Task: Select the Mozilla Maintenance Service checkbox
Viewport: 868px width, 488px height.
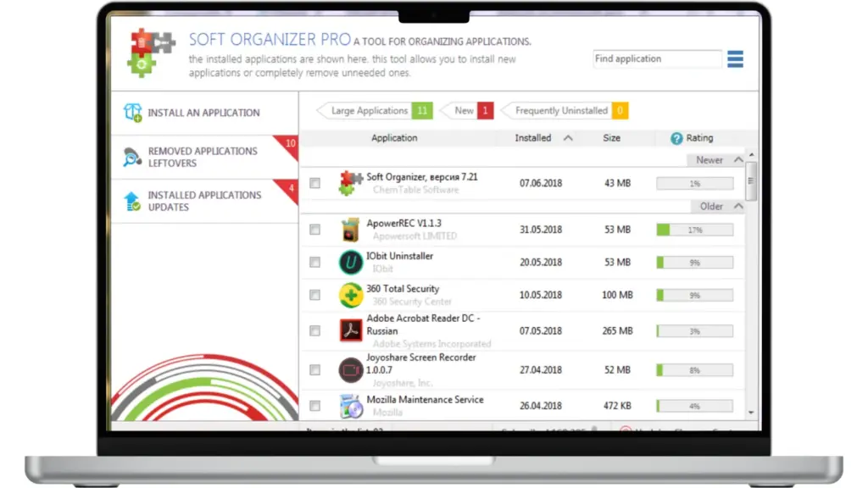Action: (315, 406)
